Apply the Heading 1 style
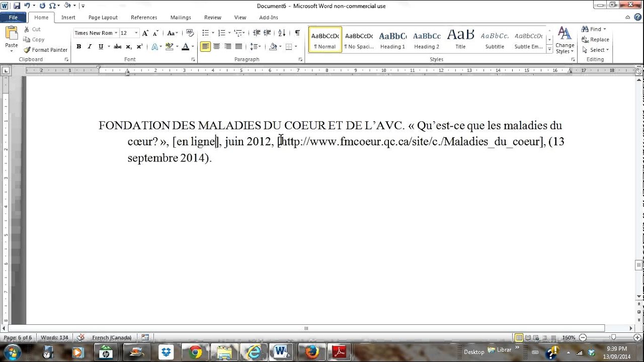 tap(392, 40)
